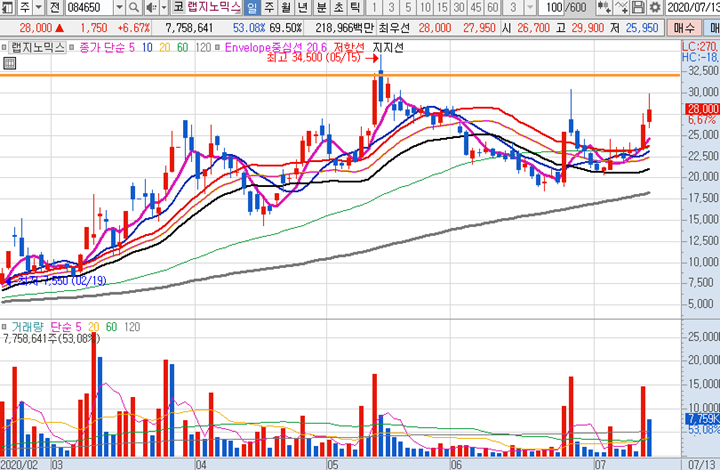Open chart settings gear icon
Screen dimensions: 720x470
point(655,7)
